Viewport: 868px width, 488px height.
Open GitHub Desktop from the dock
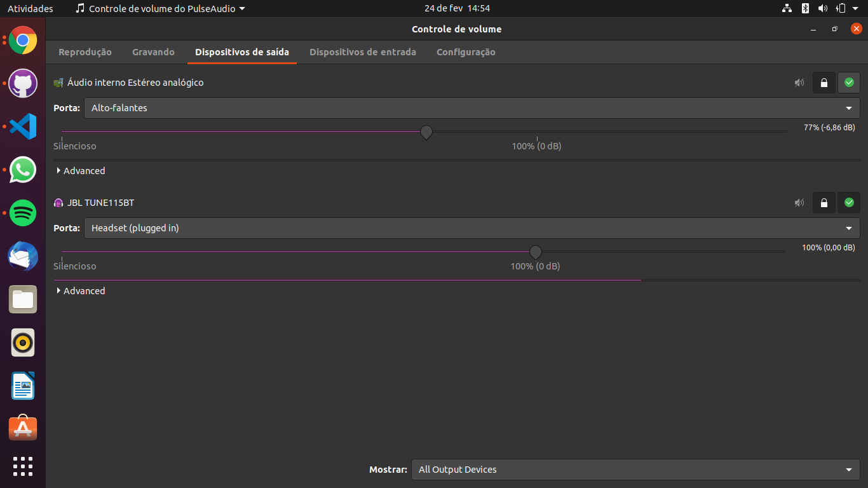[23, 84]
